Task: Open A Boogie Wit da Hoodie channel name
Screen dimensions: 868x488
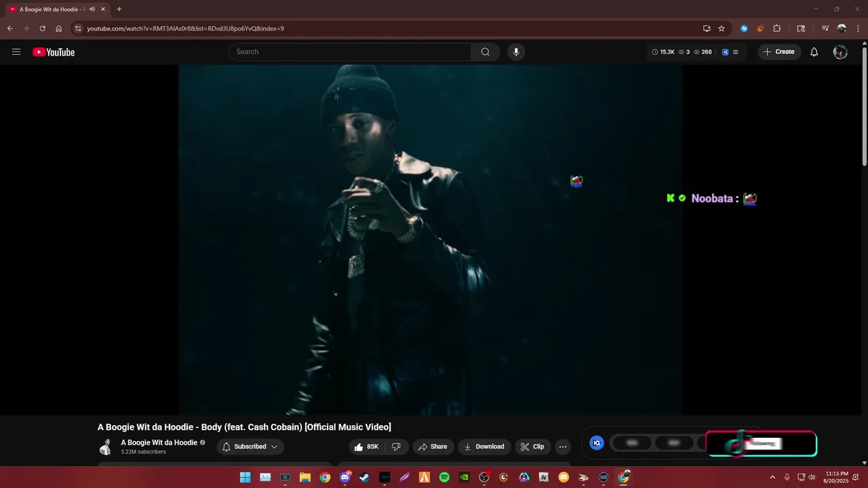Action: coord(159,443)
